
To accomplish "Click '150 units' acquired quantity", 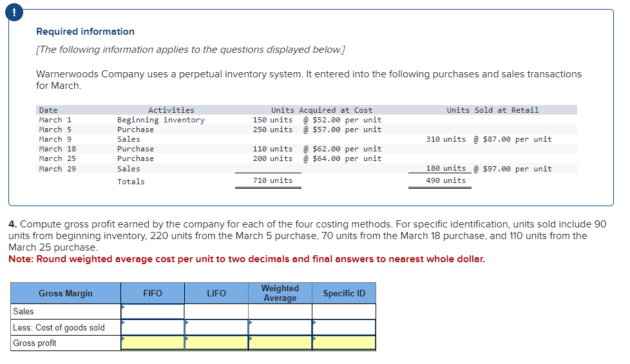I will pyautogui.click(x=273, y=120).
